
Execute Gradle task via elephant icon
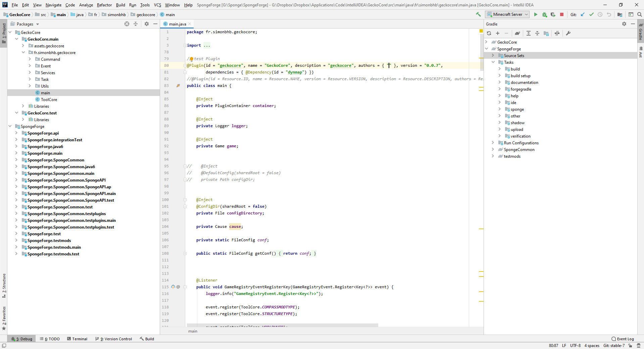pyautogui.click(x=517, y=33)
